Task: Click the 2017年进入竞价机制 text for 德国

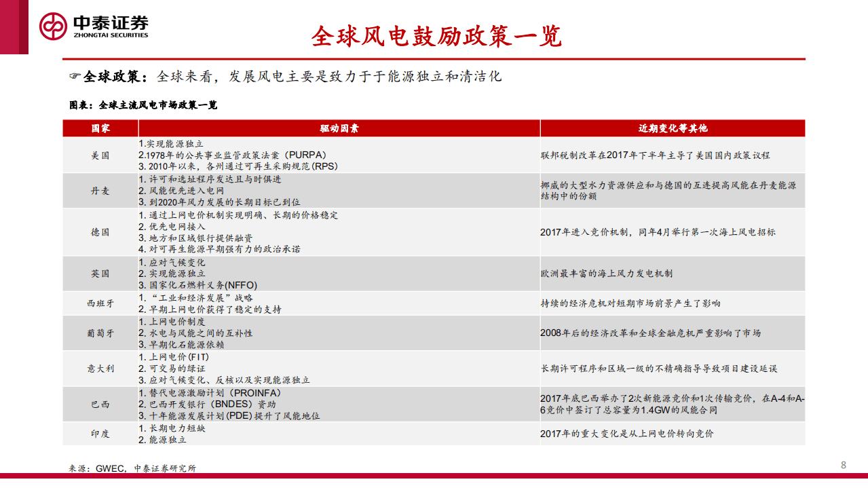Action: [658, 232]
